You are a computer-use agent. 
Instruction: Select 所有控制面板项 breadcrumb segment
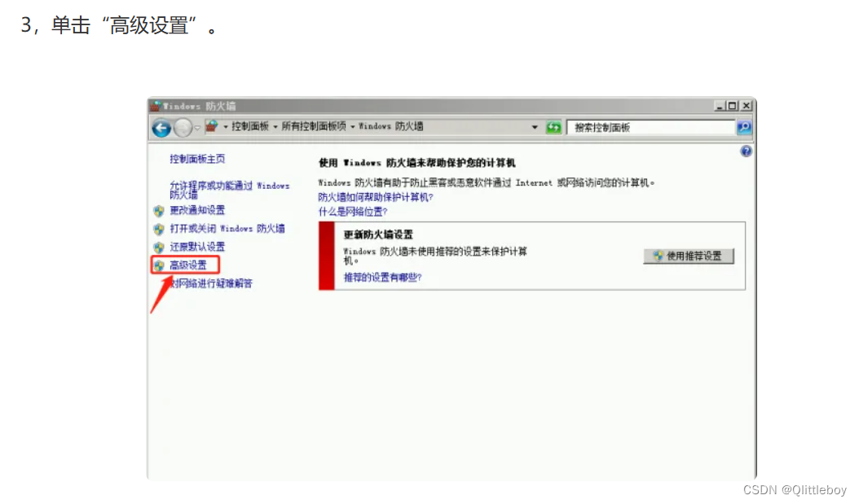click(x=314, y=126)
